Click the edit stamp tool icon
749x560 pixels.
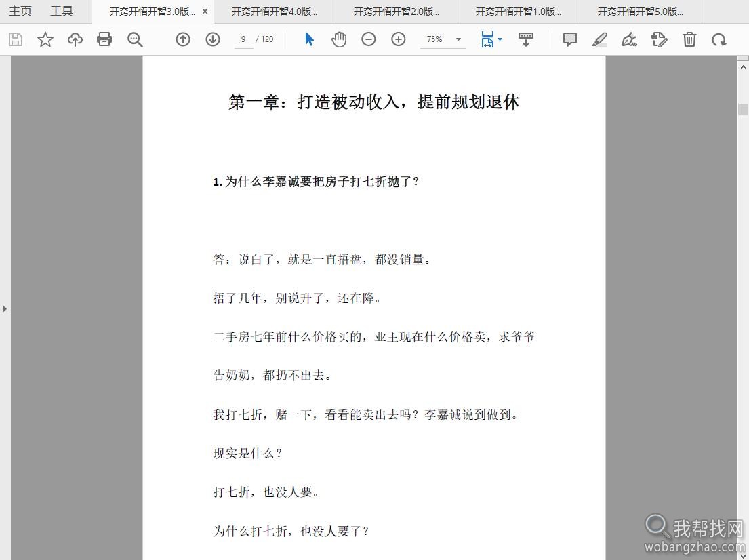coord(660,39)
